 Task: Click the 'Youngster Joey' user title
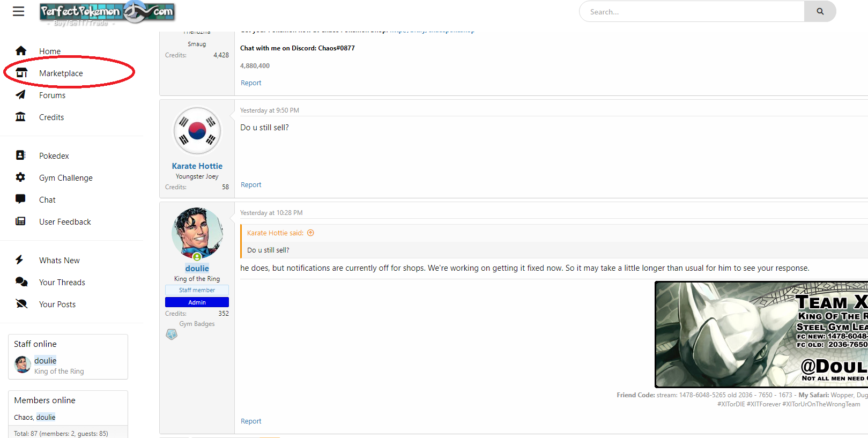point(197,176)
